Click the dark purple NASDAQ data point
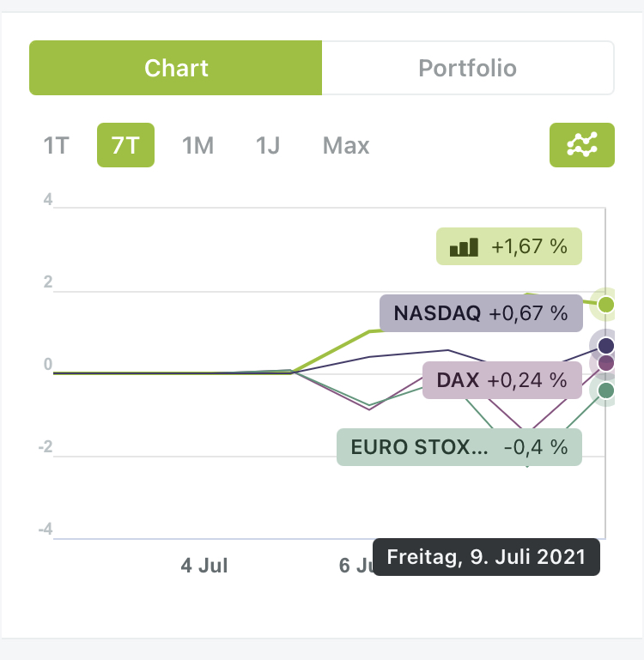 pyautogui.click(x=606, y=346)
